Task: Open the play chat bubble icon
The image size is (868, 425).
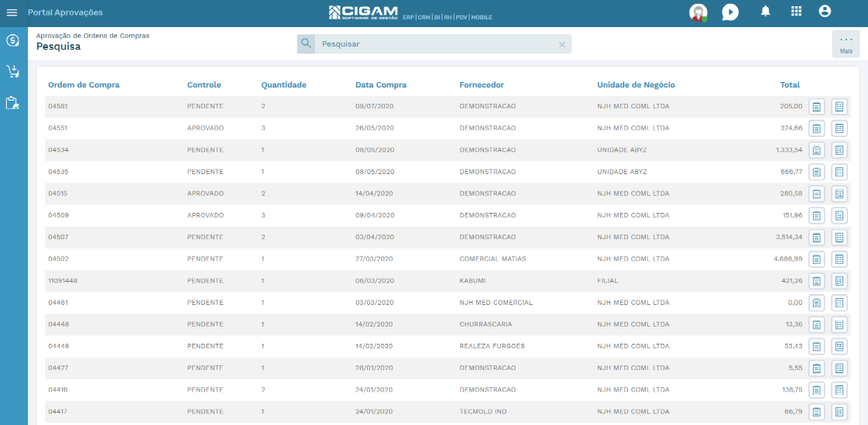Action: 730,12
